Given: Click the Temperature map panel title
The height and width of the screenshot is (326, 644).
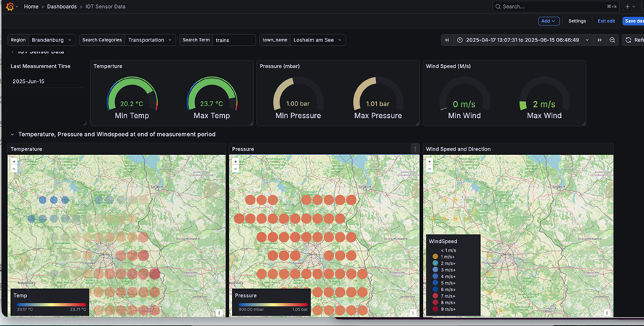Looking at the screenshot, I should point(26,149).
